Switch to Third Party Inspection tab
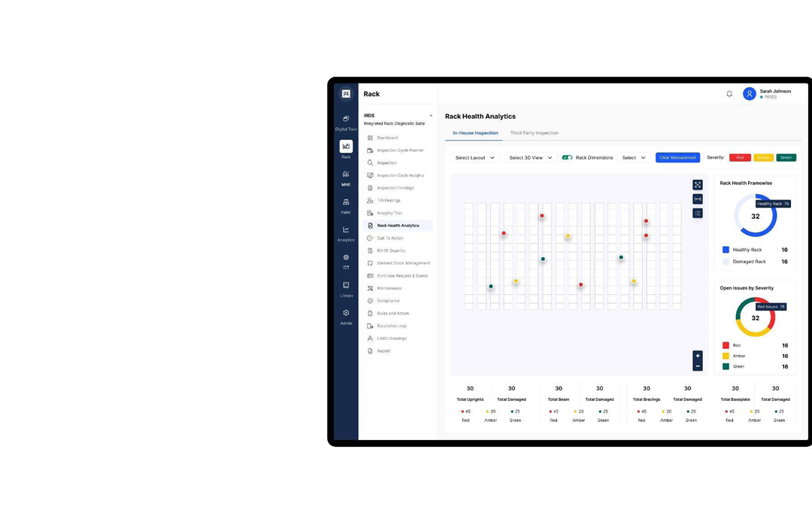 coord(534,133)
